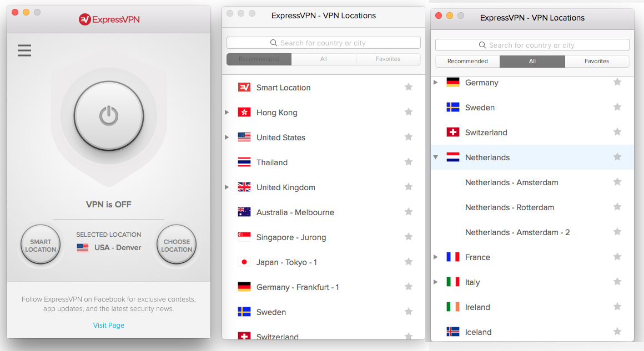644x351 pixels.
Task: Select All tab in right window
Action: pyautogui.click(x=532, y=61)
